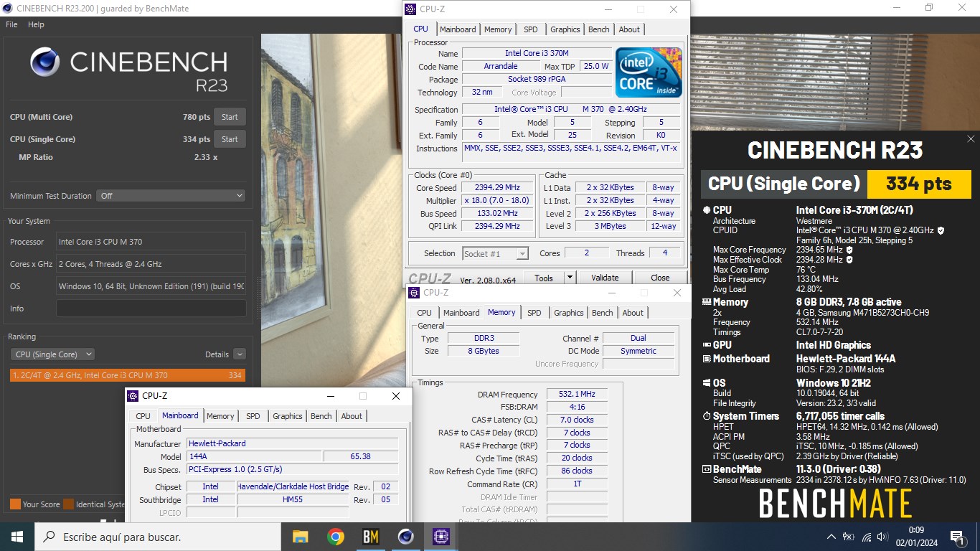980x551 pixels.
Task: Click into the Cinebench Info field
Action: [x=151, y=309]
